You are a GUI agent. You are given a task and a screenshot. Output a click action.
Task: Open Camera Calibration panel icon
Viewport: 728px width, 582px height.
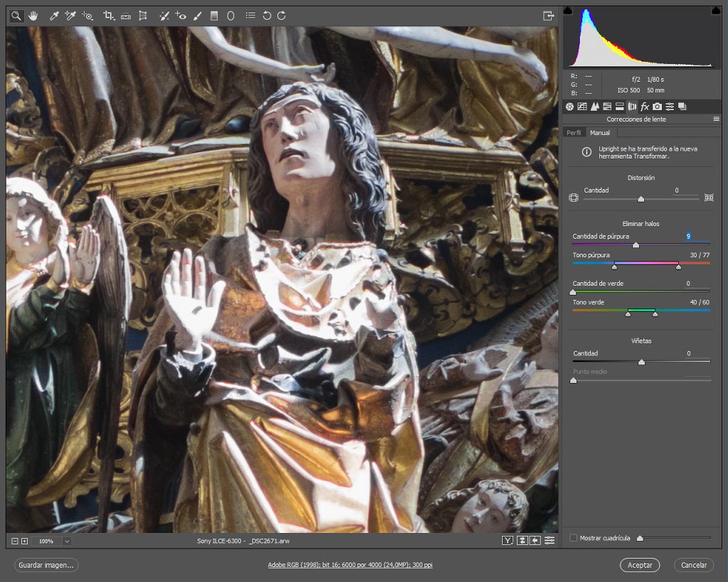pyautogui.click(x=657, y=107)
